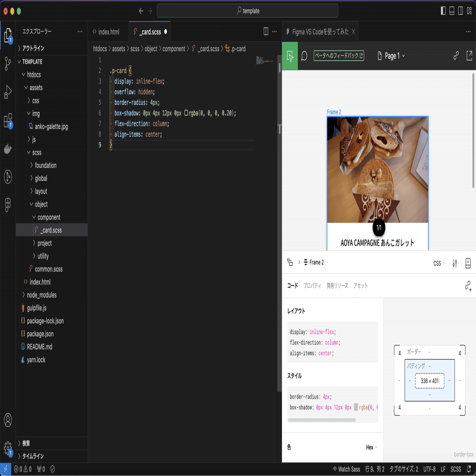Select the プロパティ tab
Viewport: 476px width, 476px height.
point(312,286)
